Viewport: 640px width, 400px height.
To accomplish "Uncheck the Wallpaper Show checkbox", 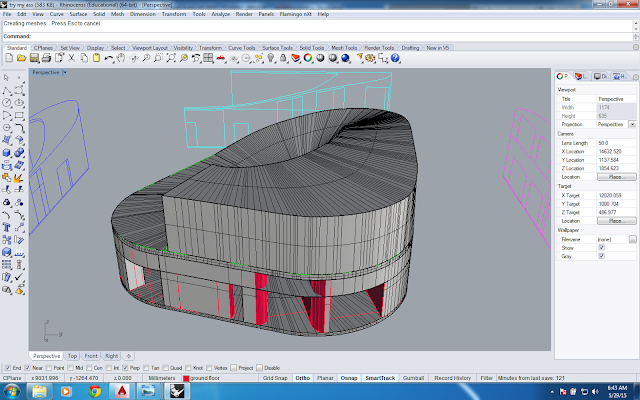I will point(601,247).
